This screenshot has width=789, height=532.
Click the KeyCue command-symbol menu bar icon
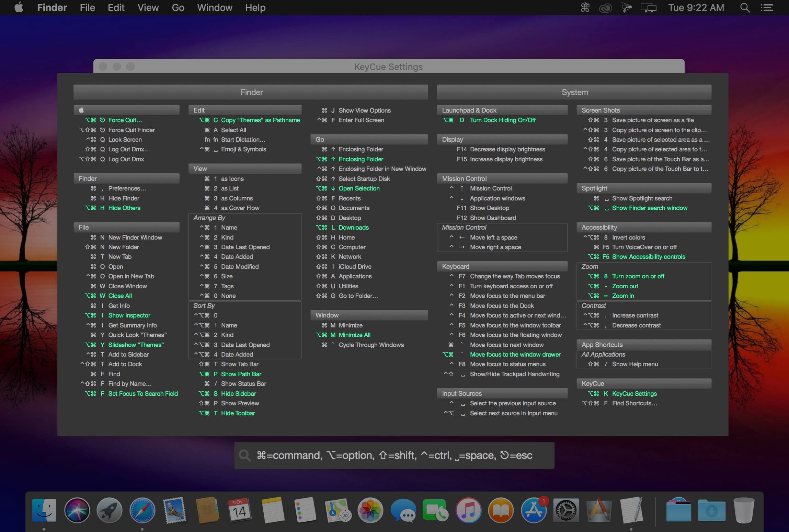[x=585, y=8]
